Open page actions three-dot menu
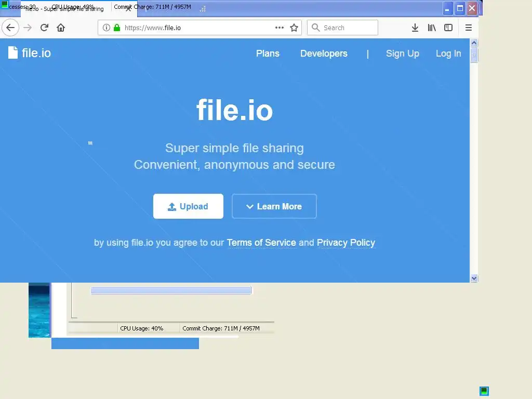 pyautogui.click(x=279, y=28)
